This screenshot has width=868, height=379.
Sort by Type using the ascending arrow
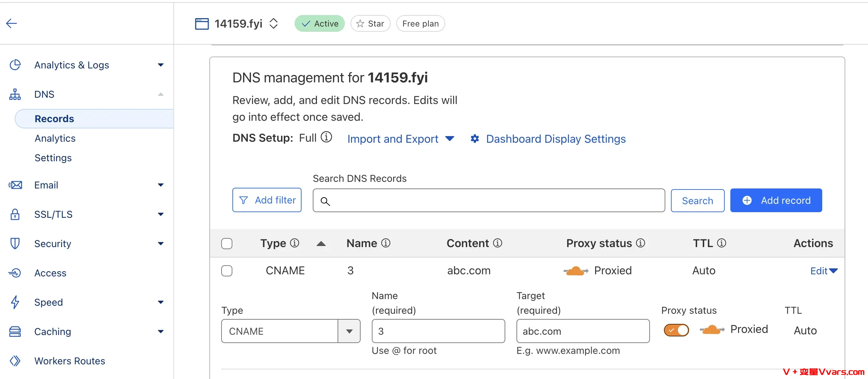[321, 244]
